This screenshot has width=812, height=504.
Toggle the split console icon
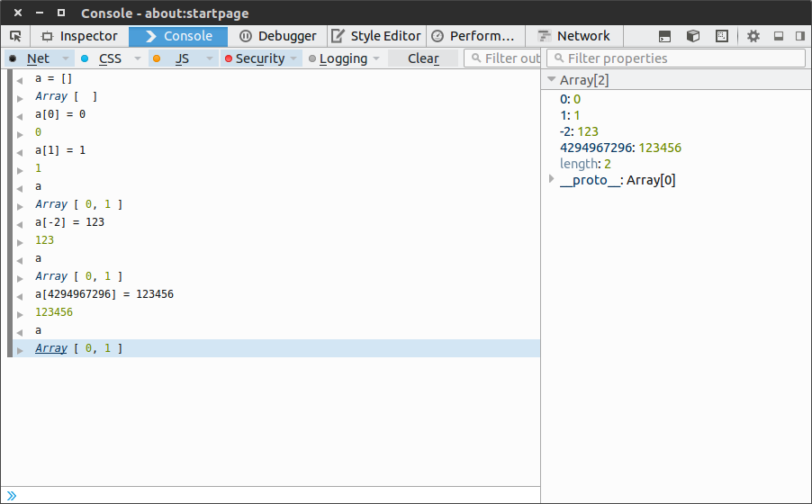tap(664, 36)
